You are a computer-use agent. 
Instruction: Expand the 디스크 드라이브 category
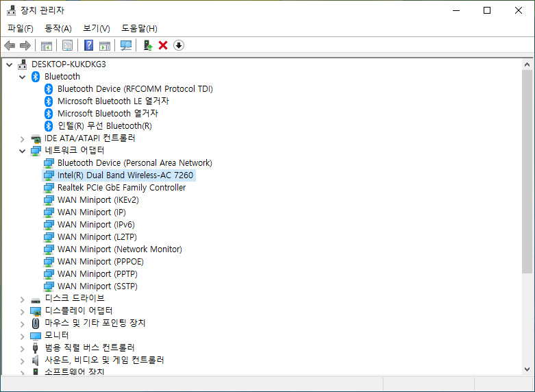(22, 299)
